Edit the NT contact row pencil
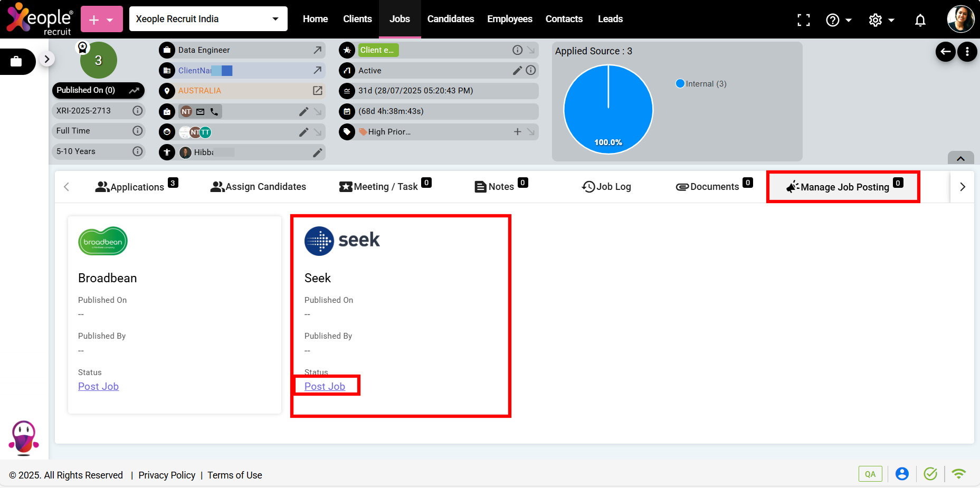The image size is (980, 488). (303, 112)
